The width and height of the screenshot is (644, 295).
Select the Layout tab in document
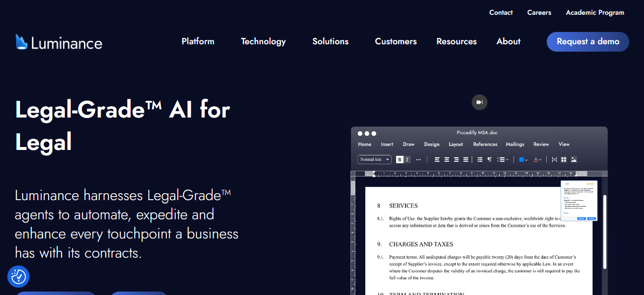(456, 144)
